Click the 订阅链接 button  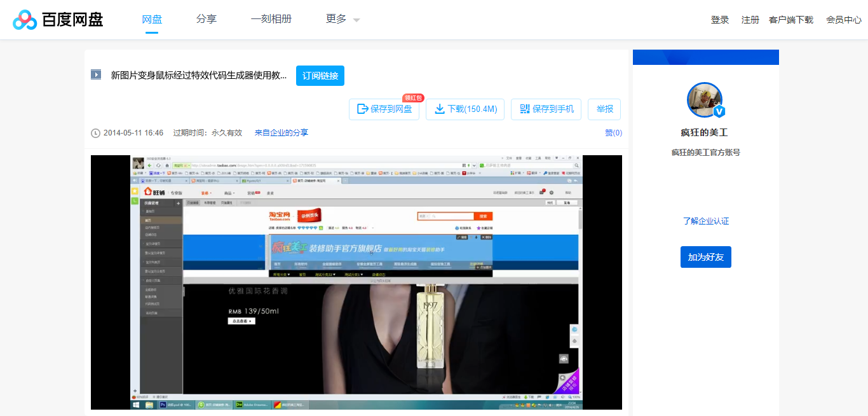click(320, 75)
